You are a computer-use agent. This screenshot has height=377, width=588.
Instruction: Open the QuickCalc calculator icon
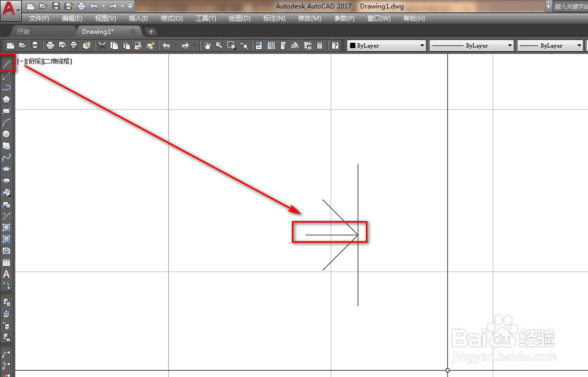click(x=320, y=46)
